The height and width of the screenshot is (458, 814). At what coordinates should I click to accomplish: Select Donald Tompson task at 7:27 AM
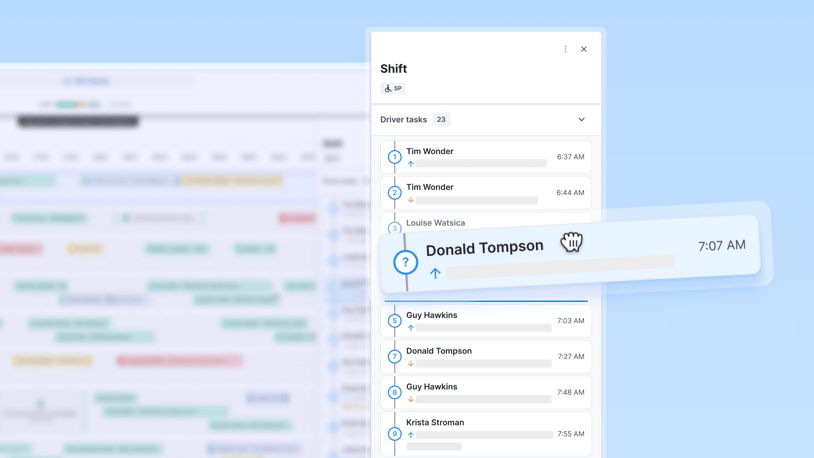(486, 357)
